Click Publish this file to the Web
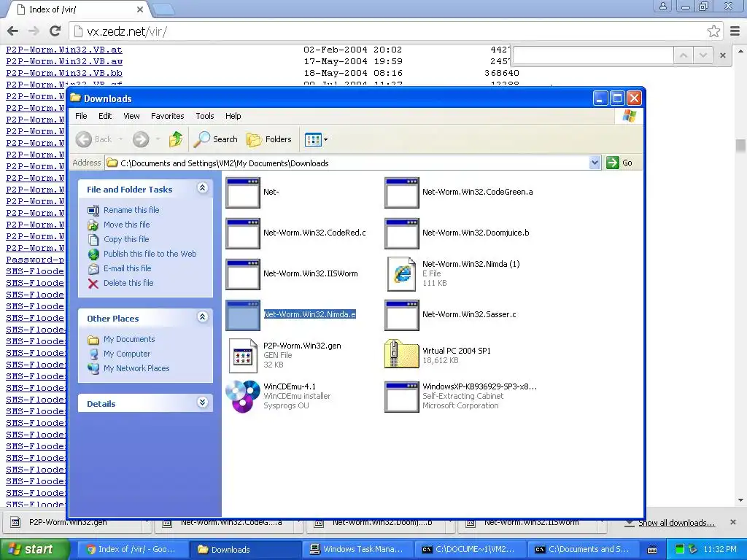Viewport: 747px width, 560px height. click(x=150, y=254)
